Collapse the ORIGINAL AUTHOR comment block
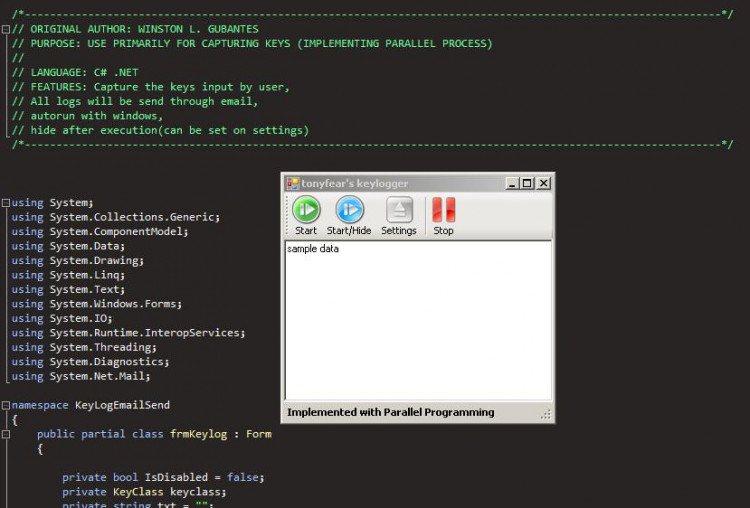The image size is (750, 508). (x=6, y=30)
